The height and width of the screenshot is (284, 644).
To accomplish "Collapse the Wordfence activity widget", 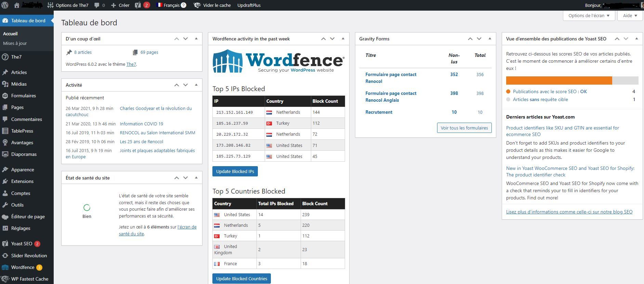I will pyautogui.click(x=343, y=39).
